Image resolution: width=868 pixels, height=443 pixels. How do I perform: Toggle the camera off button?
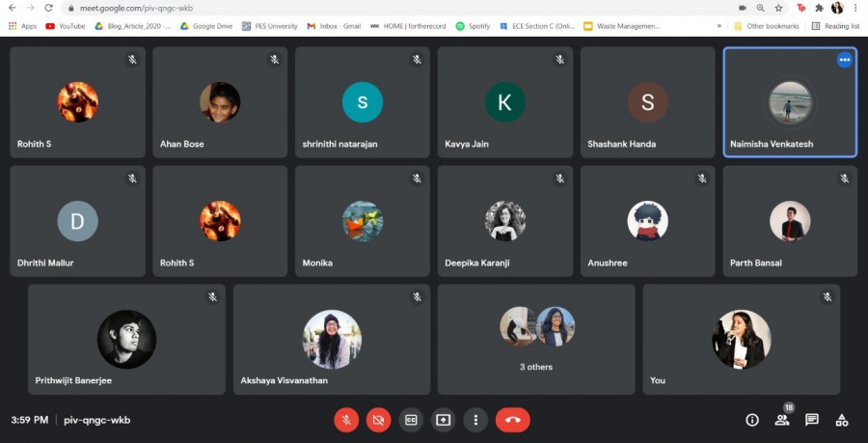coord(378,420)
